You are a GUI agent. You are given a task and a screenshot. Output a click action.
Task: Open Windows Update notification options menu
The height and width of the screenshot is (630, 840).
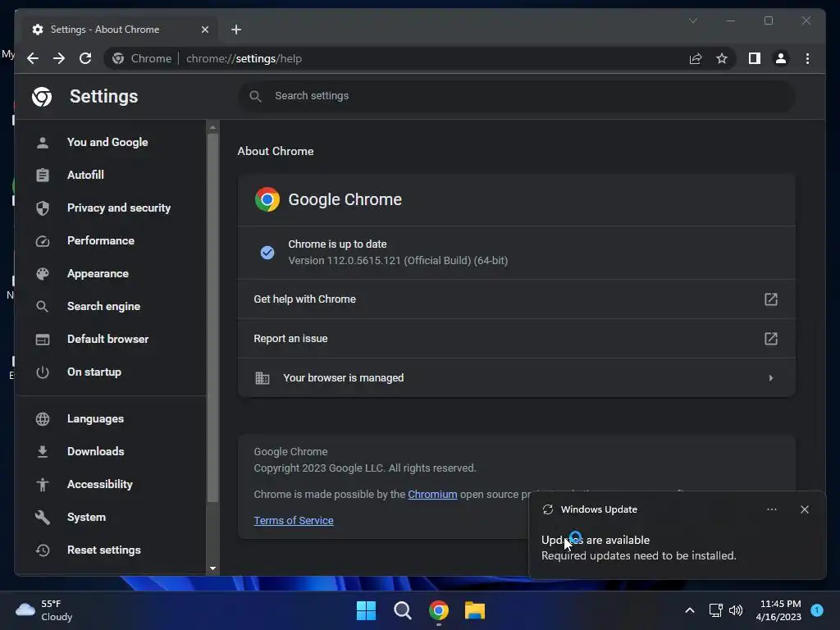(x=771, y=509)
